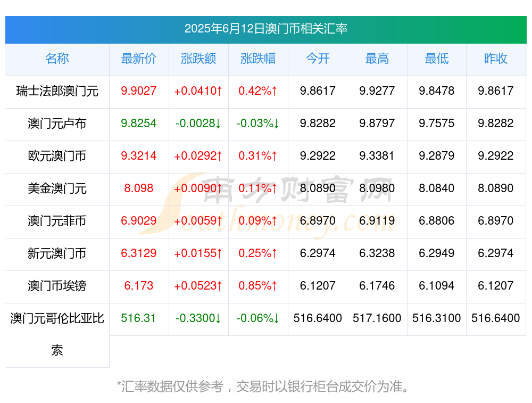The width and height of the screenshot is (532, 403).
Task: Click lowest value 516.3100
Action: (437, 318)
